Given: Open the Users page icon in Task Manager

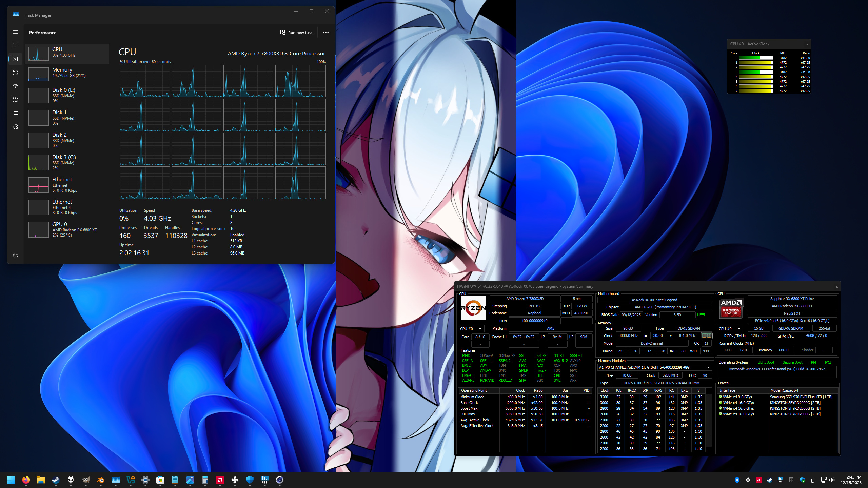Looking at the screenshot, I should point(15,100).
